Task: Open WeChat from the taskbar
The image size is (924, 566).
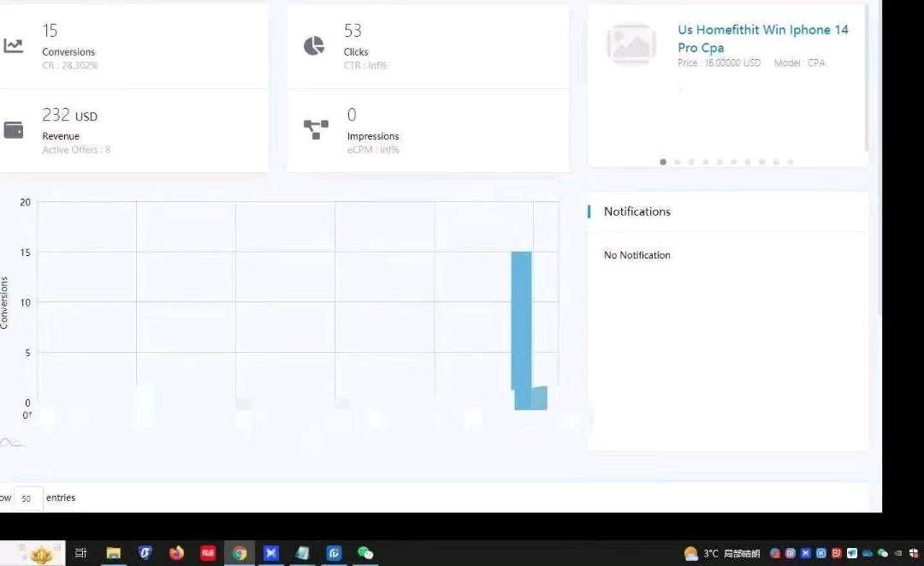Action: pos(365,553)
